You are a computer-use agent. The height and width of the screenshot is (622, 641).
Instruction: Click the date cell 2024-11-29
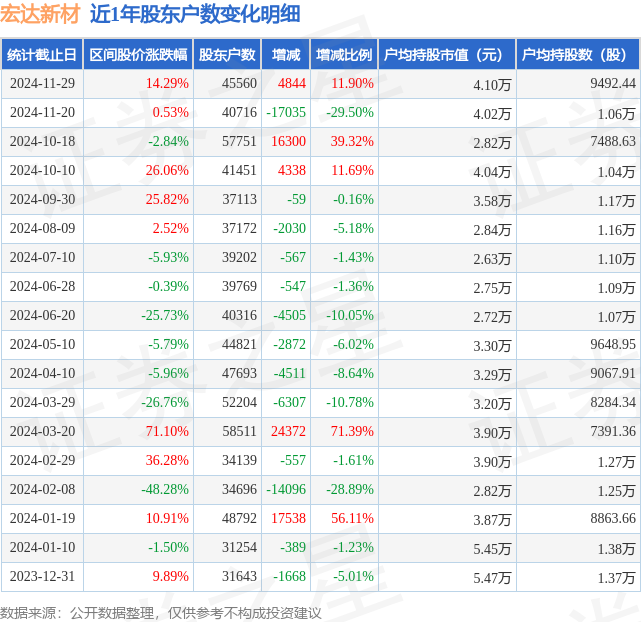tap(43, 83)
